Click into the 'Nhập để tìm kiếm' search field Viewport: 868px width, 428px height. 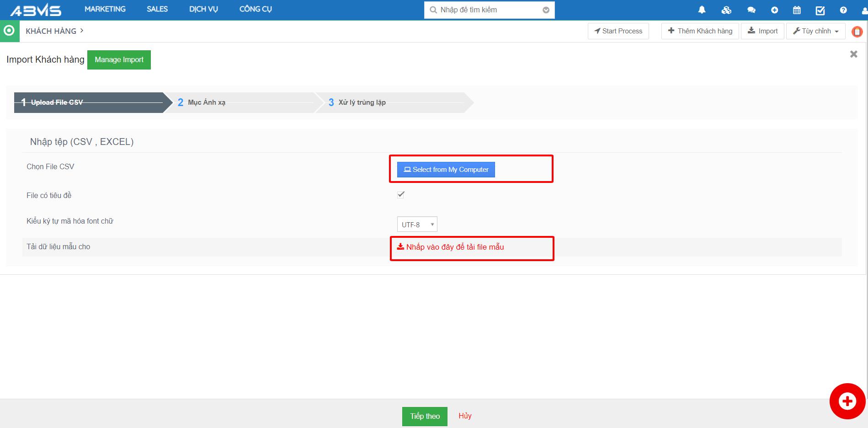click(485, 10)
